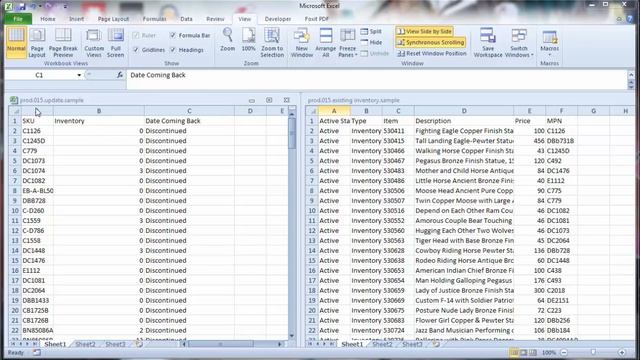Open the Review ribbon tab
The width and height of the screenshot is (640, 360).
[x=215, y=19]
